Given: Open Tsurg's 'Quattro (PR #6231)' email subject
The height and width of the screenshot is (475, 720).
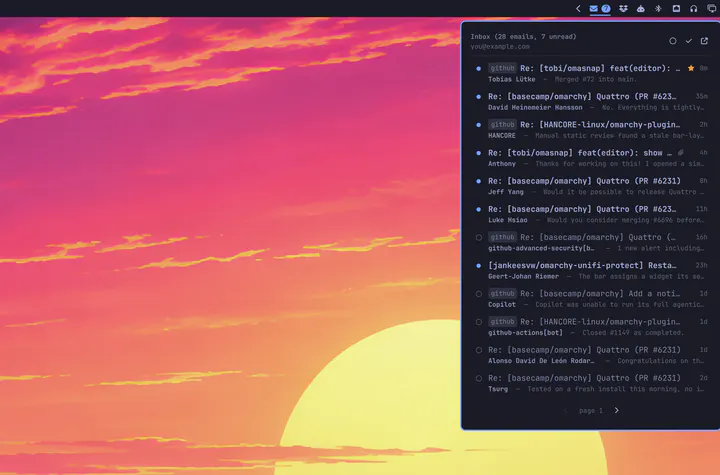Looking at the screenshot, I should click(x=585, y=378).
